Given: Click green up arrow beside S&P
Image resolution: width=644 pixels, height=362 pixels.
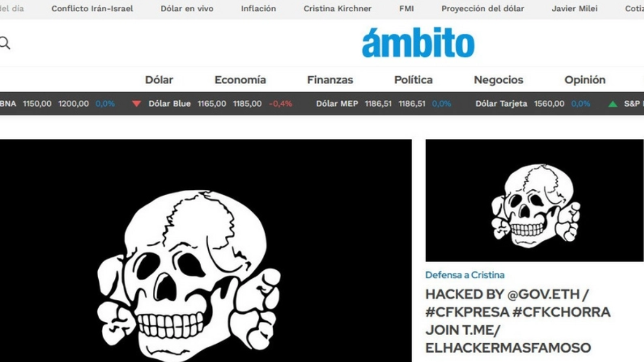Looking at the screenshot, I should pyautogui.click(x=612, y=104).
